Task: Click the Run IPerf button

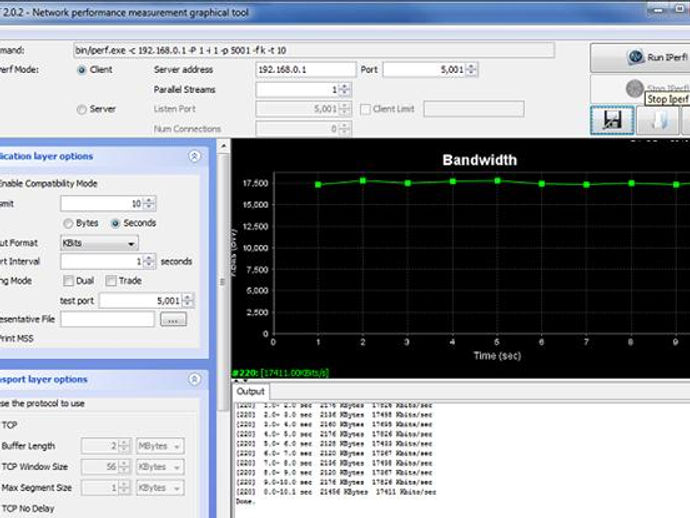Action: coord(640,57)
